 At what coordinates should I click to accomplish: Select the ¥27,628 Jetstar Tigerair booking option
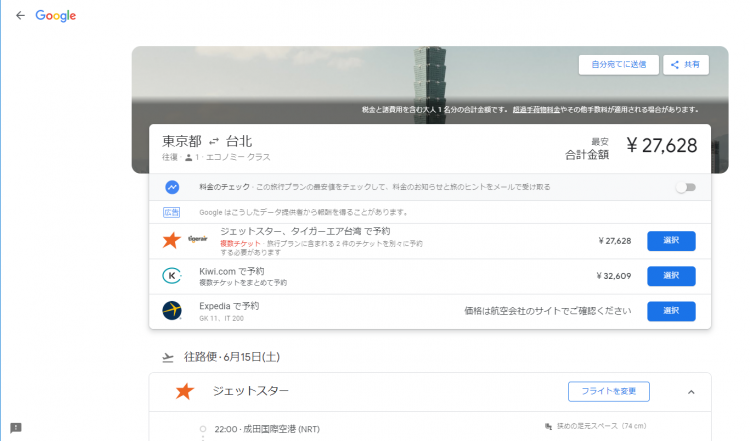click(x=671, y=241)
